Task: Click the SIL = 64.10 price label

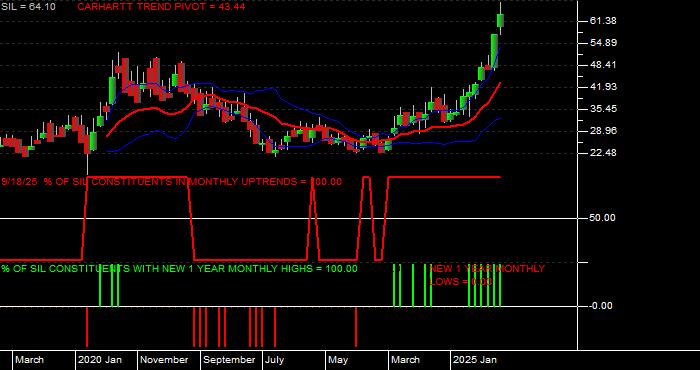Action: click(x=28, y=7)
